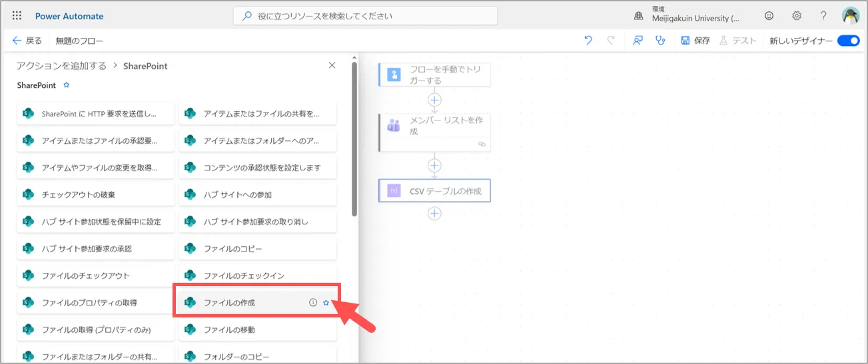The image size is (868, 364).
Task: Open the 環境 Meijigakuin University environment picker
Action: tap(686, 15)
